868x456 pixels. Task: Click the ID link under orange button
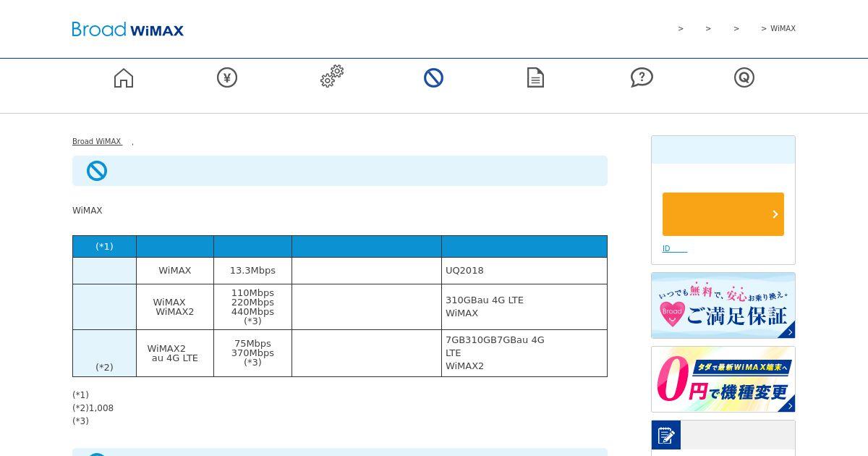click(x=674, y=248)
